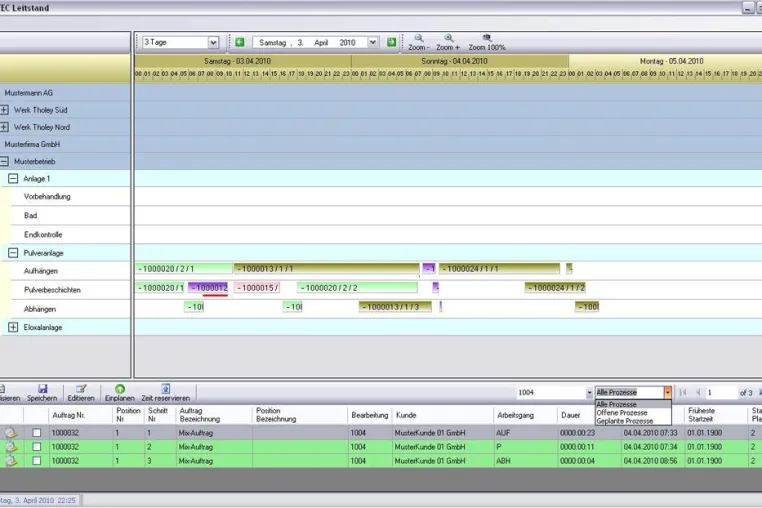Click the Editieren edit icon
Viewport: 762px width, 508px height.
(81, 388)
